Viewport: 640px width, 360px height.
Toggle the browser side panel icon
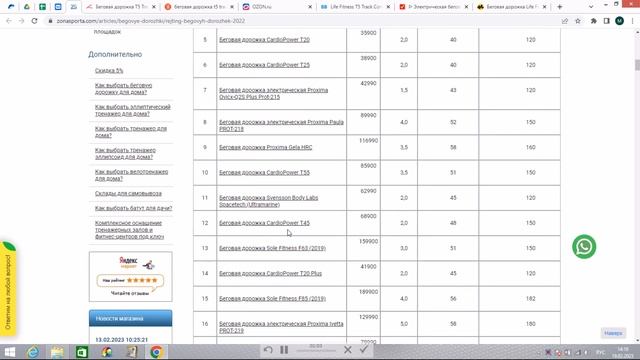point(607,21)
